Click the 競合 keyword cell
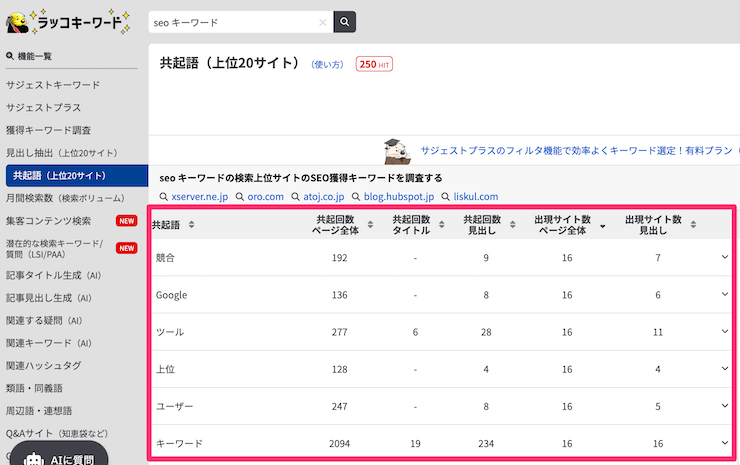The width and height of the screenshot is (740, 465). [x=165, y=258]
